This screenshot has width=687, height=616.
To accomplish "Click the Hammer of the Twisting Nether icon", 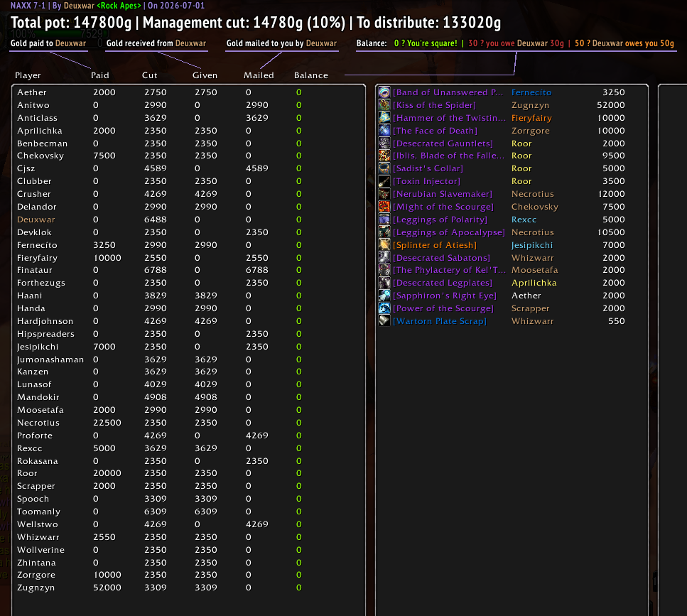I will [x=384, y=118].
